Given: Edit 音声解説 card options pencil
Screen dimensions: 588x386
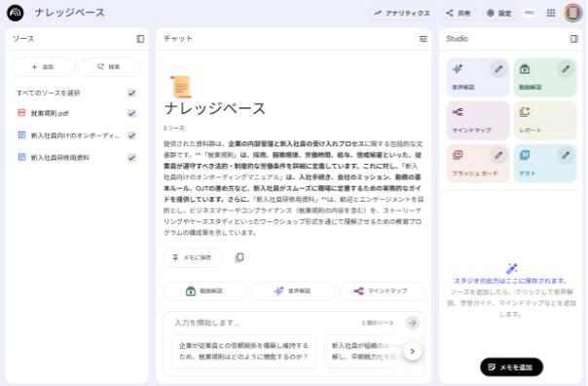Looking at the screenshot, I should pos(498,69).
